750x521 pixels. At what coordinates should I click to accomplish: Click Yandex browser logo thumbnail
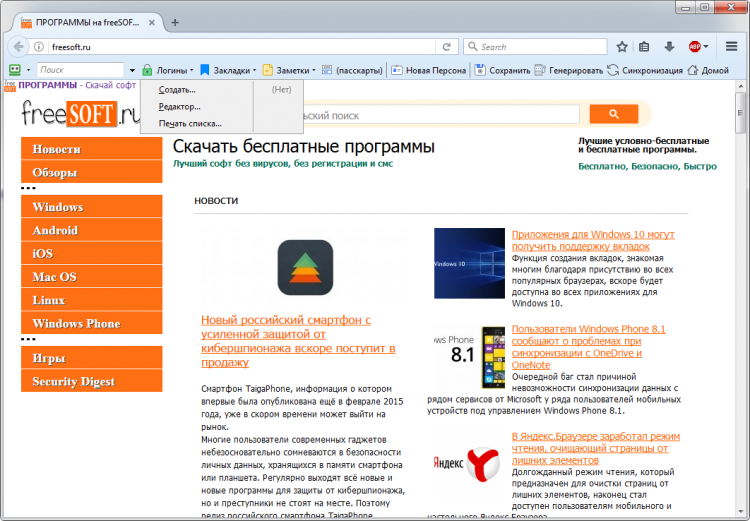coord(466,464)
